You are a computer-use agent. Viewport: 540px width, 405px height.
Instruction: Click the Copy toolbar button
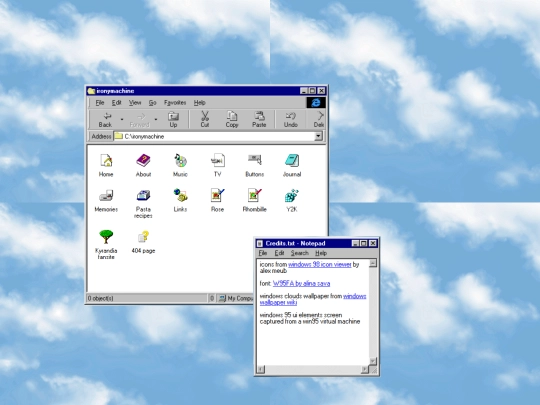[232, 120]
